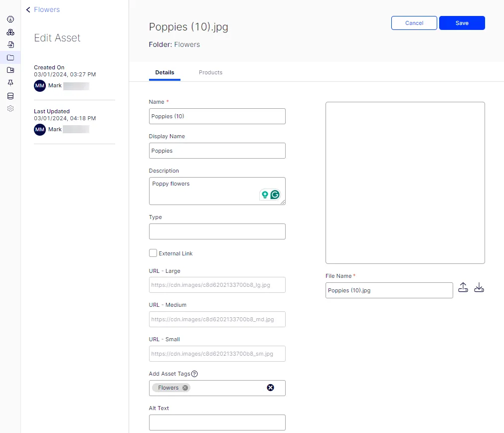
Task: Click the Cancel button
Action: 414,23
